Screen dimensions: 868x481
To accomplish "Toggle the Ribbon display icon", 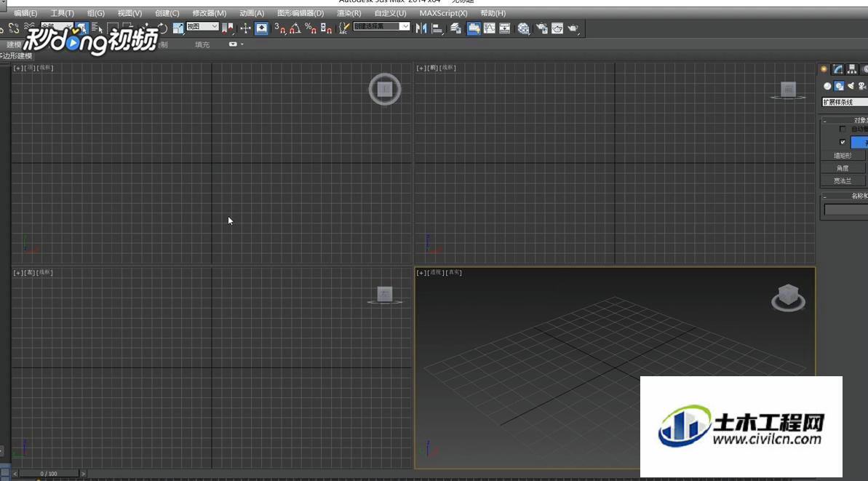I will pyautogui.click(x=474, y=28).
